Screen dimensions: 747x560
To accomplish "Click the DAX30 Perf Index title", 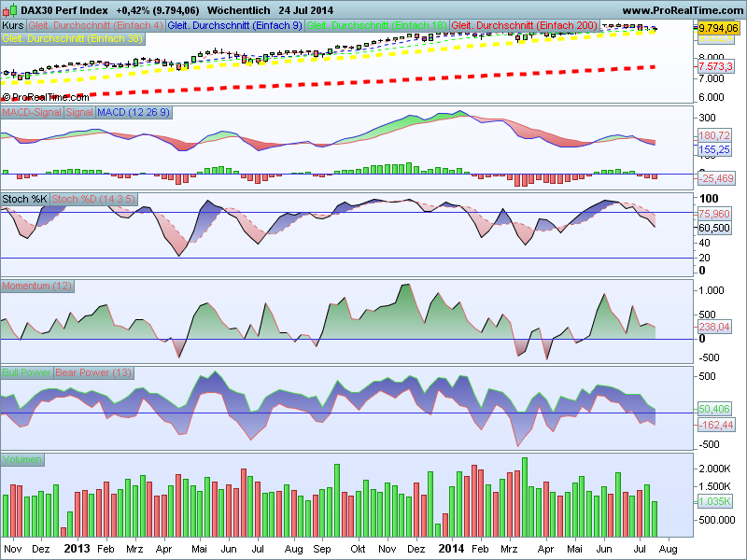I will click(x=64, y=10).
